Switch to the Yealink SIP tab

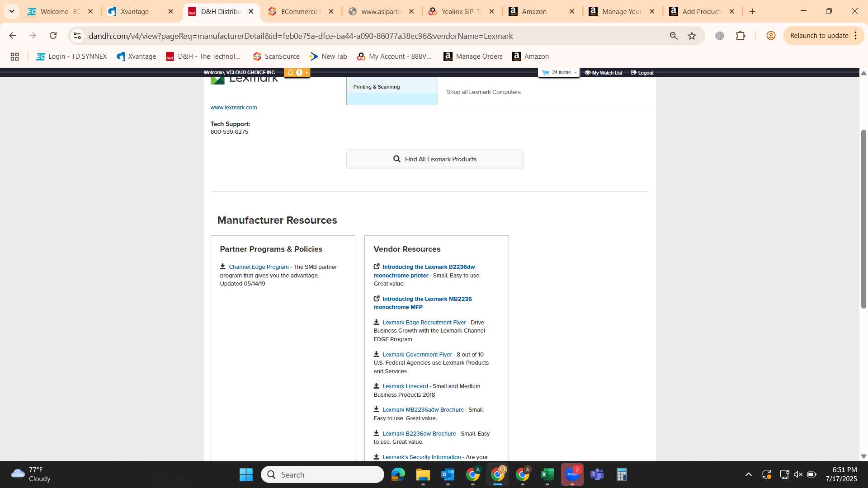click(461, 11)
